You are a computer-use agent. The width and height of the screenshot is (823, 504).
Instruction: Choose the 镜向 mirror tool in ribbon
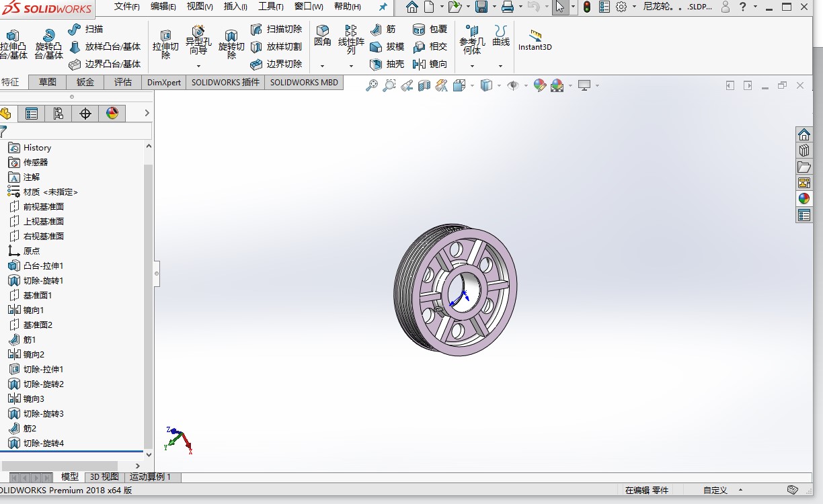pos(430,64)
